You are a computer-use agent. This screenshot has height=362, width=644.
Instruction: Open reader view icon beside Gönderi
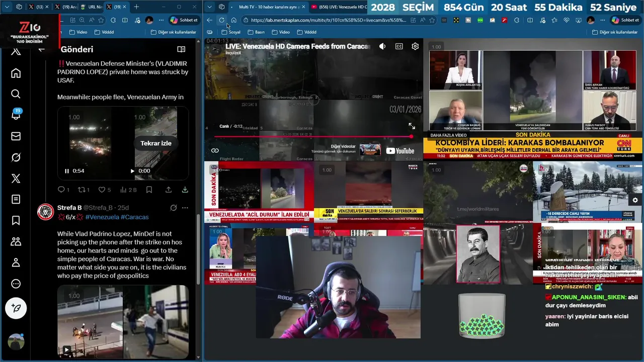point(181,49)
